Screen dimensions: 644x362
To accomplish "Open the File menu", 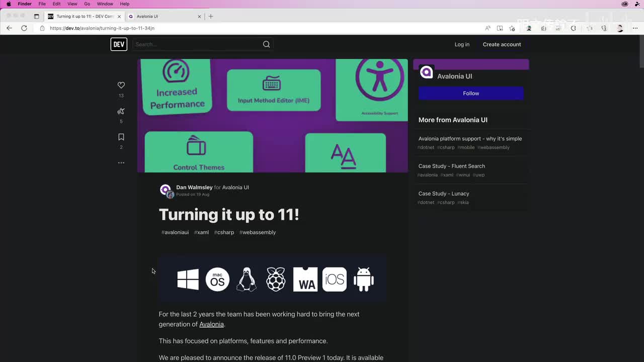I will coord(42,4).
